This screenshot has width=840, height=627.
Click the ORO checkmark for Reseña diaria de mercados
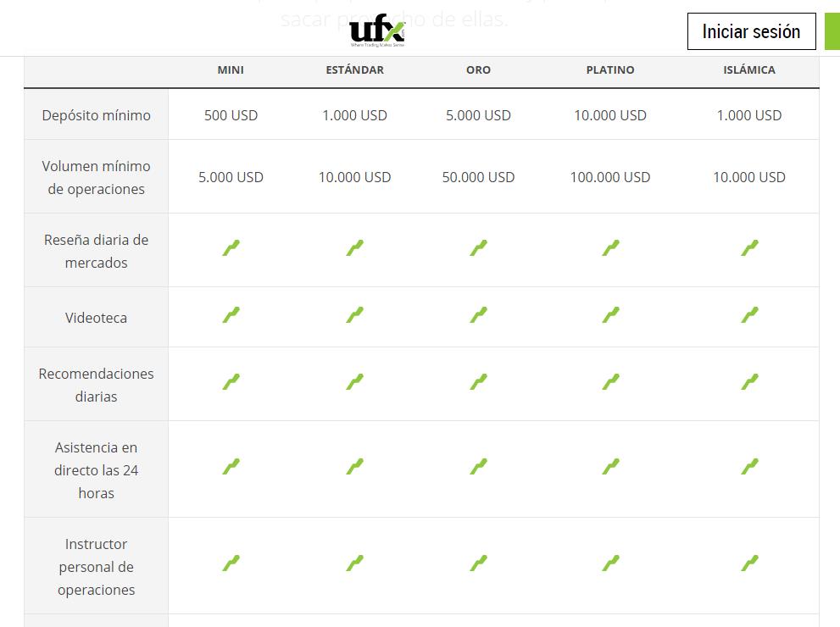click(x=478, y=249)
